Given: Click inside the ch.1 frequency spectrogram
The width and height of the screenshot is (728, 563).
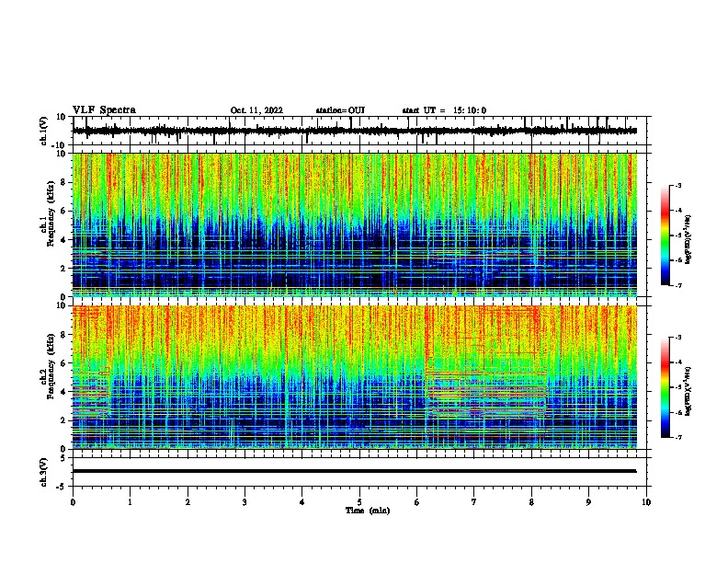Looking at the screenshot, I should 355,224.
